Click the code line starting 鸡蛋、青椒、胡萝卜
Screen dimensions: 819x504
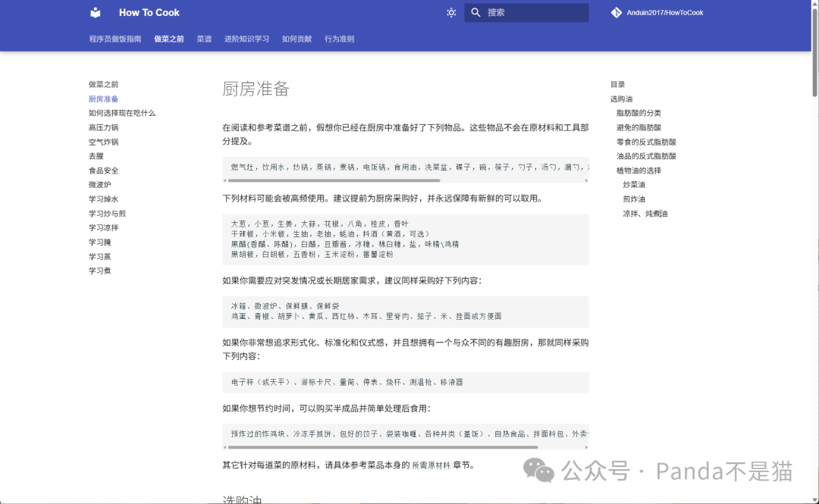[366, 317]
